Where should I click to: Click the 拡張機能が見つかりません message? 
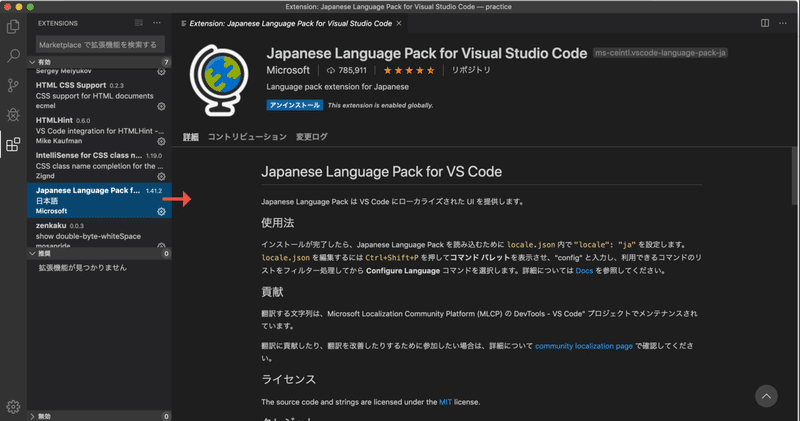tap(83, 268)
